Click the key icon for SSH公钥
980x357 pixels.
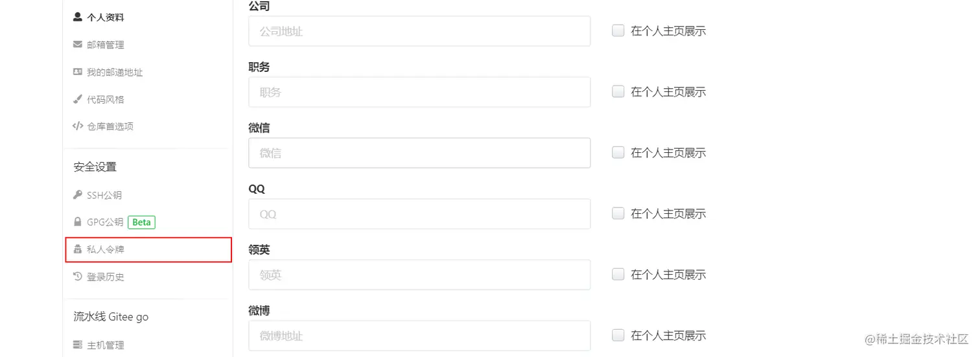78,195
